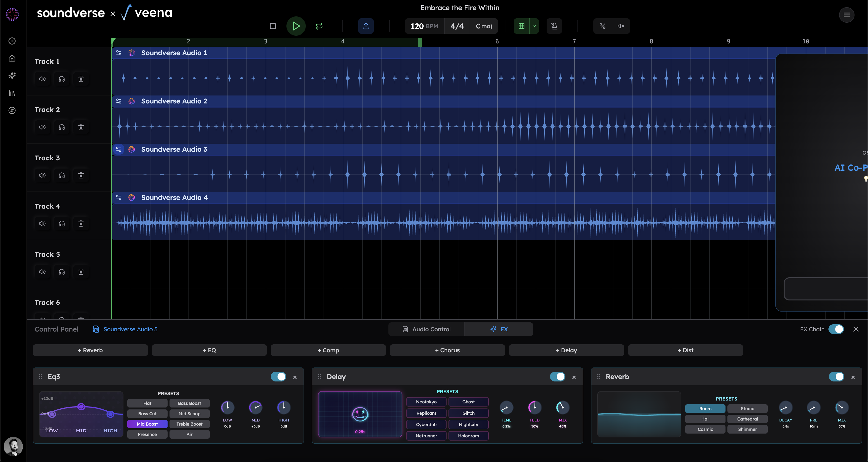The height and width of the screenshot is (462, 868).
Task: Solo Track 4 with headphones icon
Action: pos(62,224)
